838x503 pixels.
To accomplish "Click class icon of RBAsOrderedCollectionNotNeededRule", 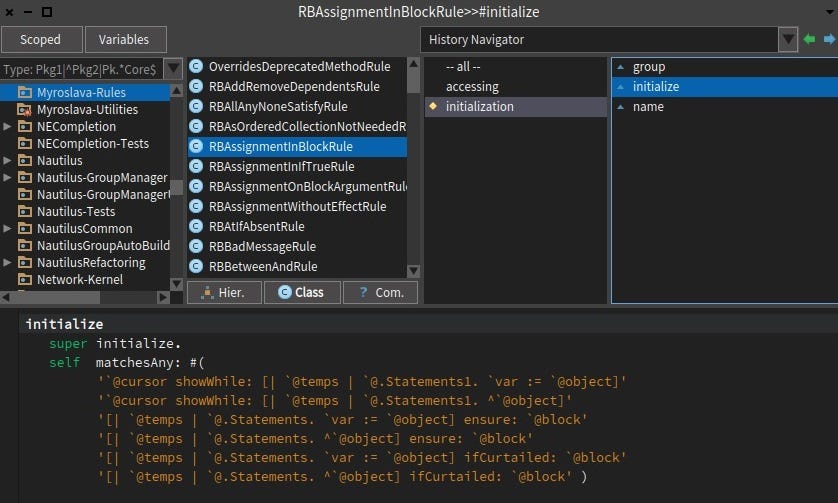I will tap(196, 126).
